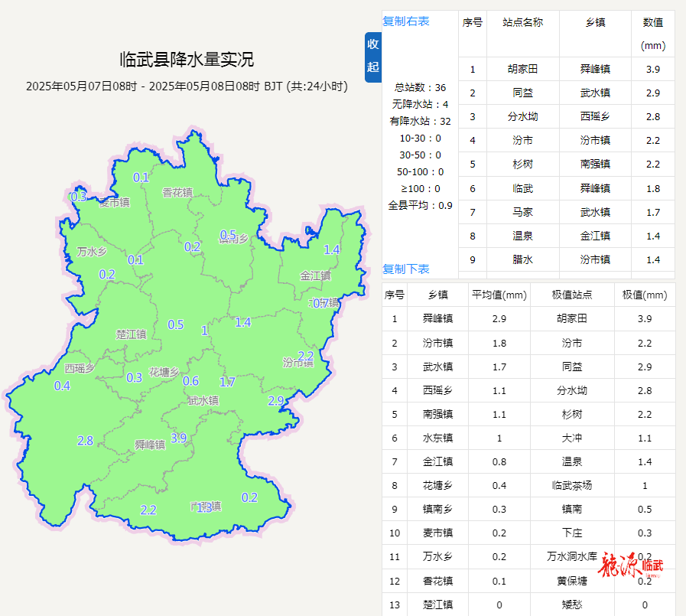The width and height of the screenshot is (686, 616).
Task: Click the 楚江镇 label on the map
Action: (131, 334)
